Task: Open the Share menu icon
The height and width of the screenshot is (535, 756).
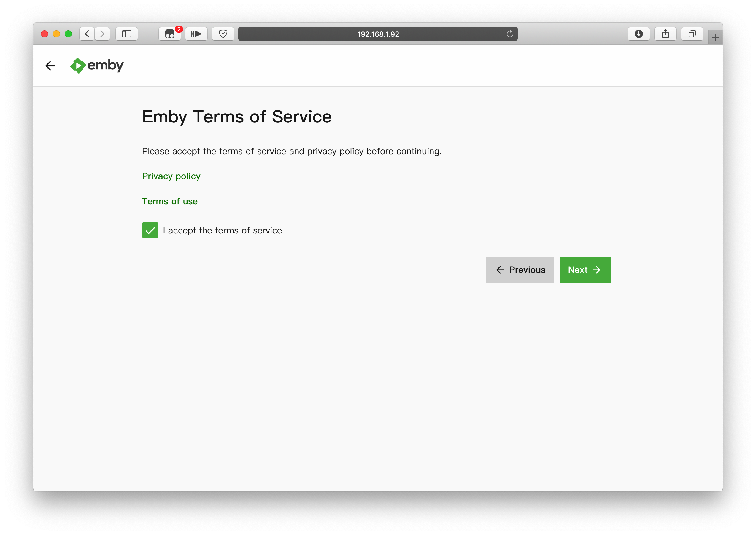Action: pyautogui.click(x=665, y=34)
